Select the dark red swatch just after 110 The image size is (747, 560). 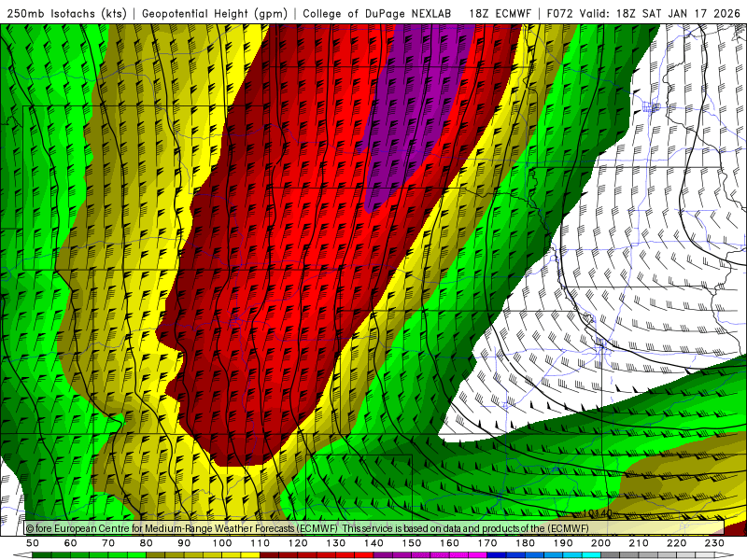pyautogui.click(x=269, y=555)
